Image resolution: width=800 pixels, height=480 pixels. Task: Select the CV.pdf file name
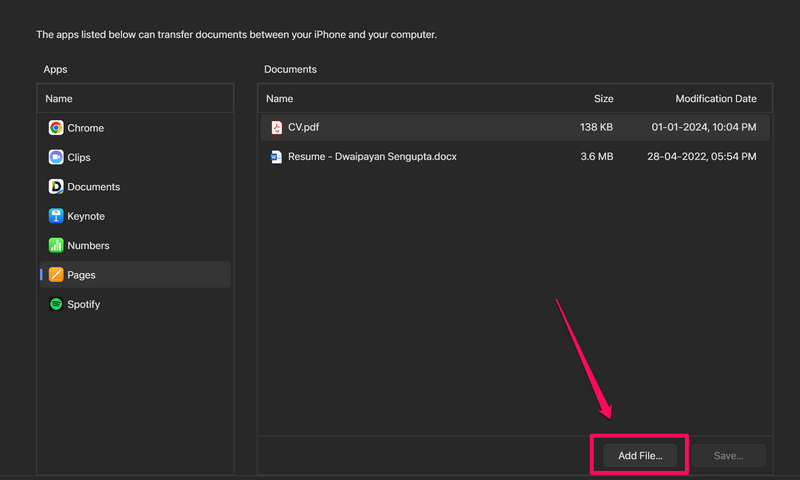[x=304, y=127]
